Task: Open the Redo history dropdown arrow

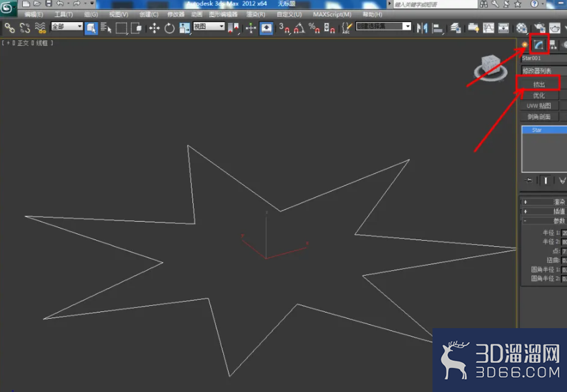Action: (x=85, y=4)
